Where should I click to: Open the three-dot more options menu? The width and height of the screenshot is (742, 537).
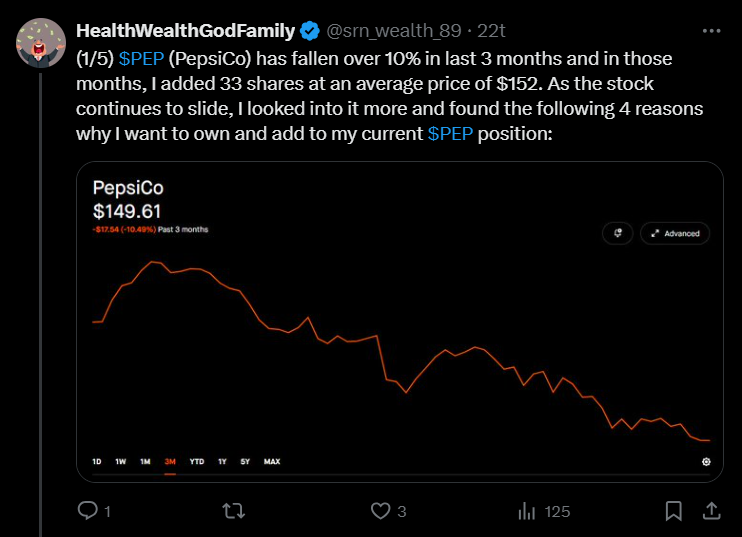(x=711, y=31)
